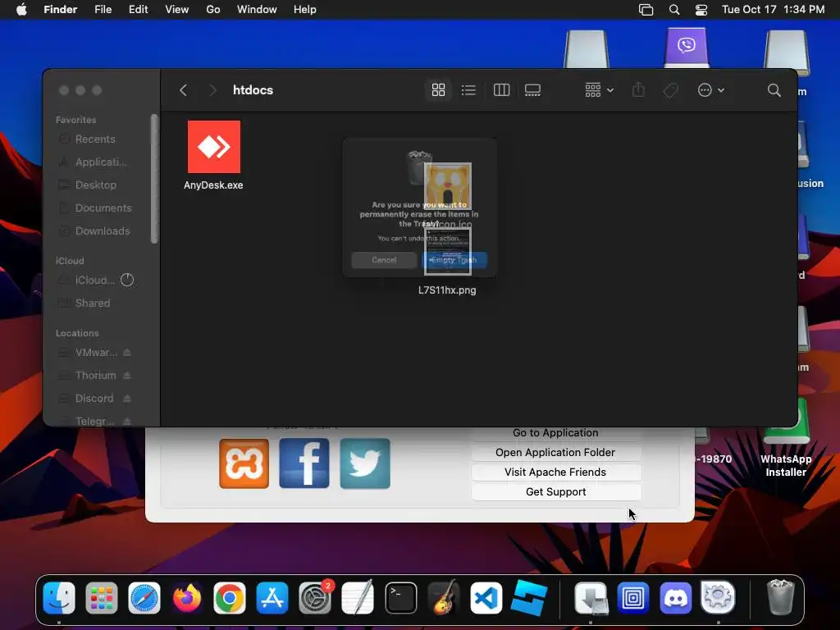
Task: Open the Apple menu
Action: pyautogui.click(x=21, y=10)
